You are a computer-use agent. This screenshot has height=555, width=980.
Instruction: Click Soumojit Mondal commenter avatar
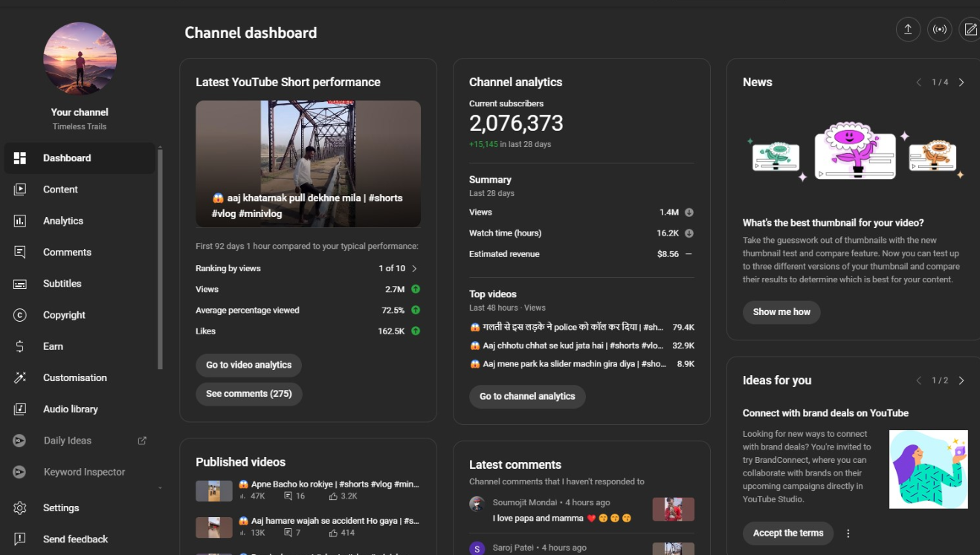click(477, 504)
